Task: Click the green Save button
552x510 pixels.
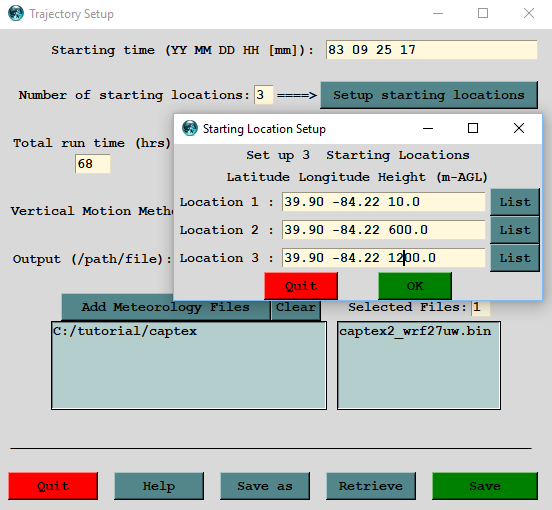Action: (485, 486)
